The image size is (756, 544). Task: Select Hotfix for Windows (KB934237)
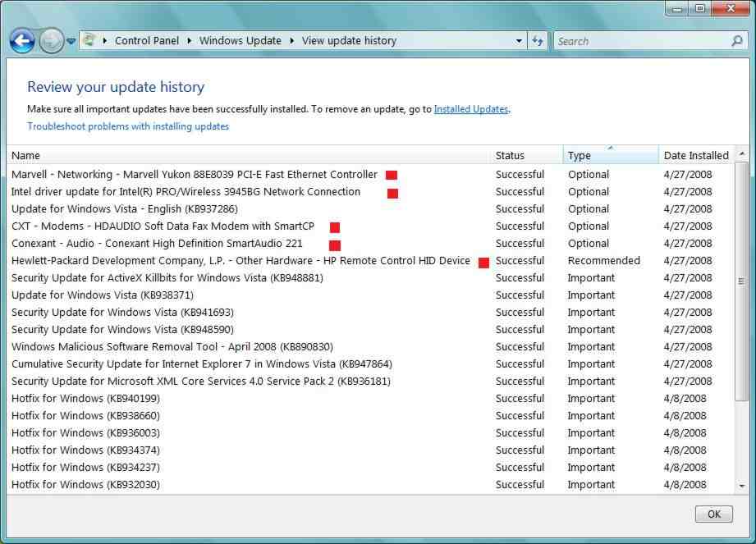pos(370,468)
